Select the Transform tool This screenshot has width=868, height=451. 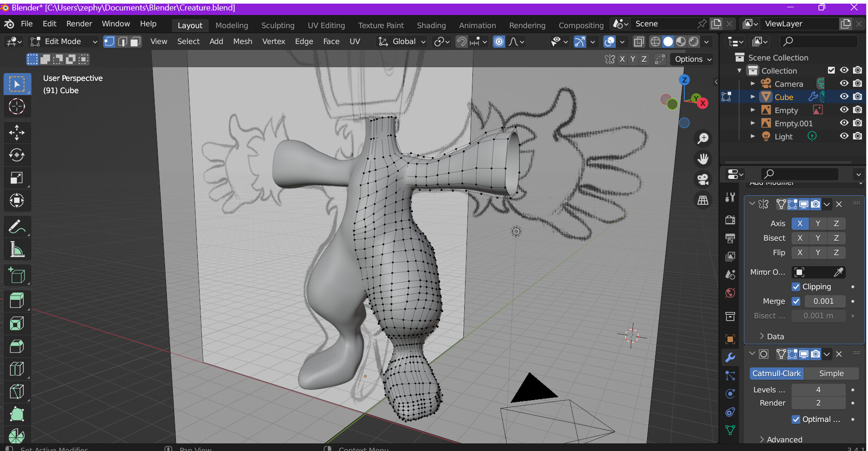point(17,201)
